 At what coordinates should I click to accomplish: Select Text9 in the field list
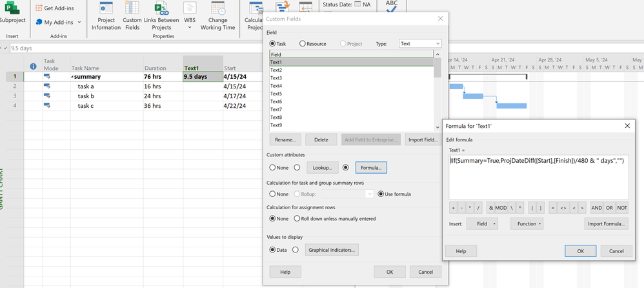coord(351,125)
